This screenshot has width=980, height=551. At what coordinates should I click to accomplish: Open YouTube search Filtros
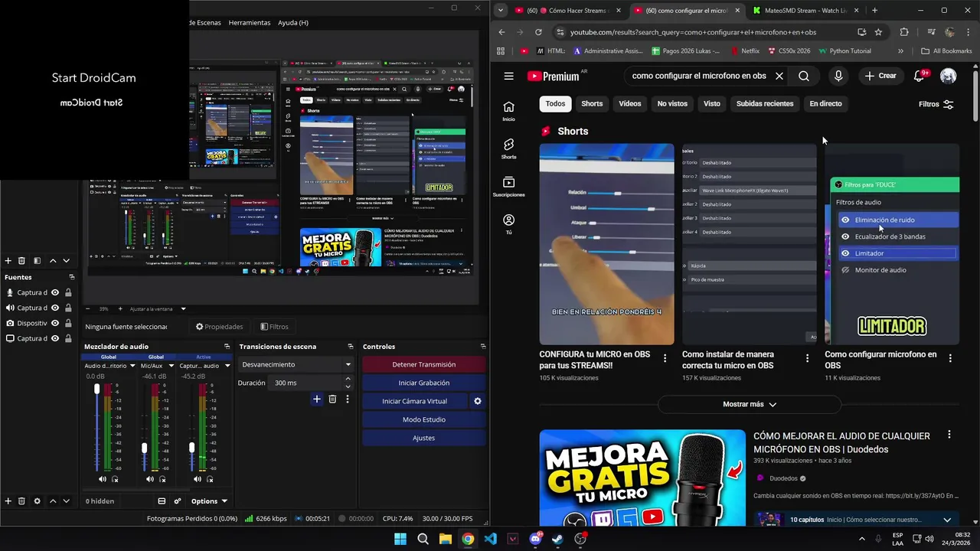(x=936, y=104)
